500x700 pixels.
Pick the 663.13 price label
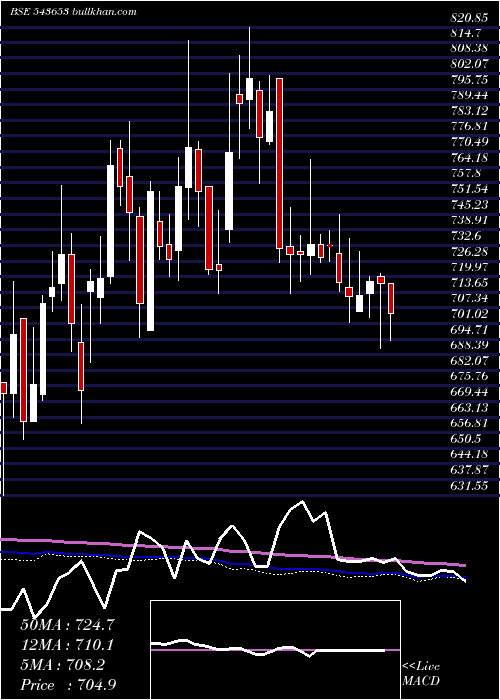[468, 408]
